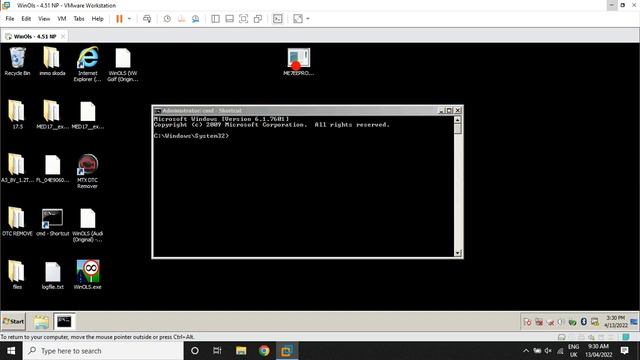The width and height of the screenshot is (640, 360).
Task: Click the host network icon in tray
Action: (x=560, y=351)
